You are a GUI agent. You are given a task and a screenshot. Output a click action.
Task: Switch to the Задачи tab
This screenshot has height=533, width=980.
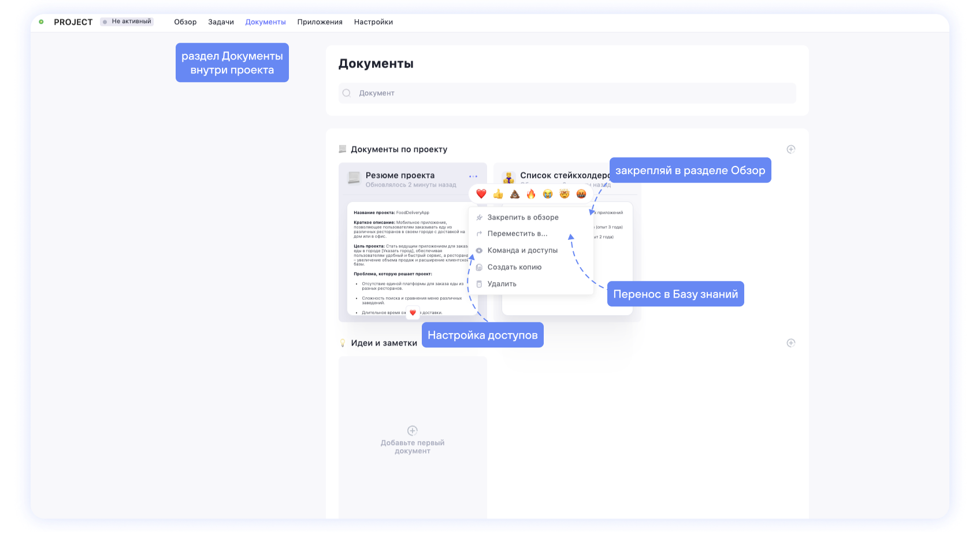[x=221, y=21]
